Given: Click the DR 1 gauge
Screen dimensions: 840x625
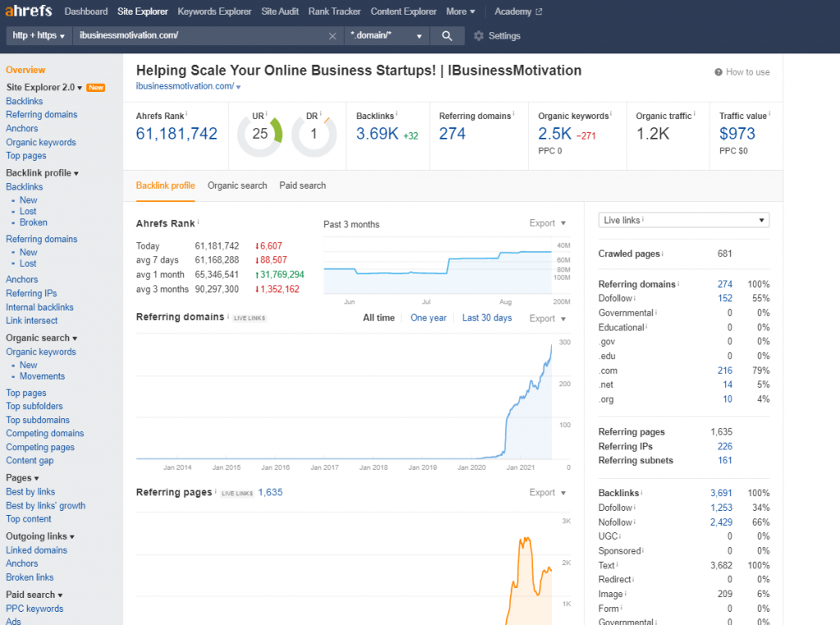Looking at the screenshot, I should 314,134.
